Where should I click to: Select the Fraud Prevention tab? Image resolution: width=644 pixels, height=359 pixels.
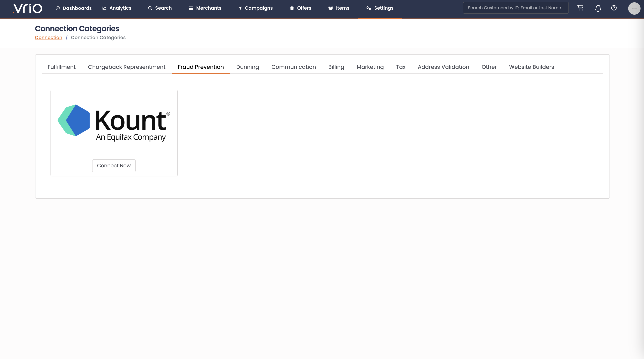pos(201,67)
